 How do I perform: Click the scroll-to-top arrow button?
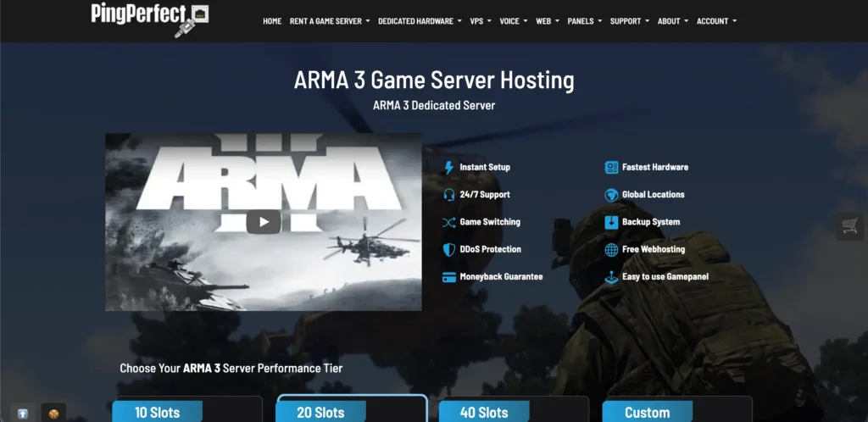[x=23, y=414]
